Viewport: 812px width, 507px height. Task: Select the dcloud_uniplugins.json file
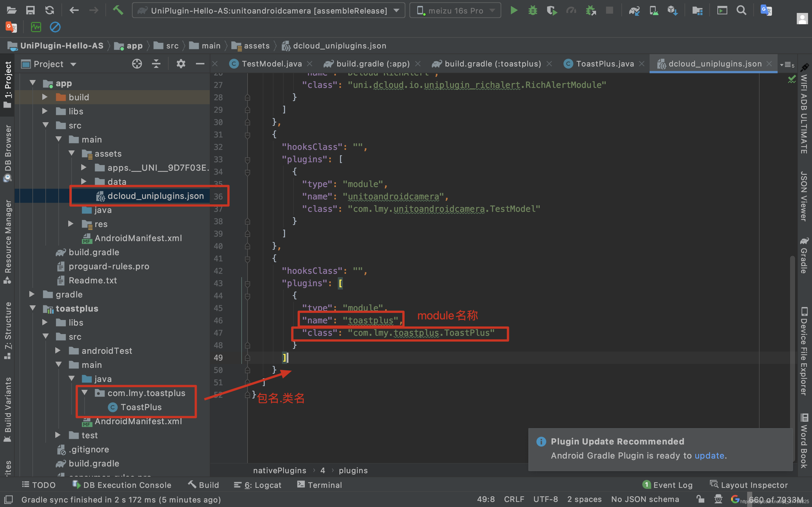(155, 196)
